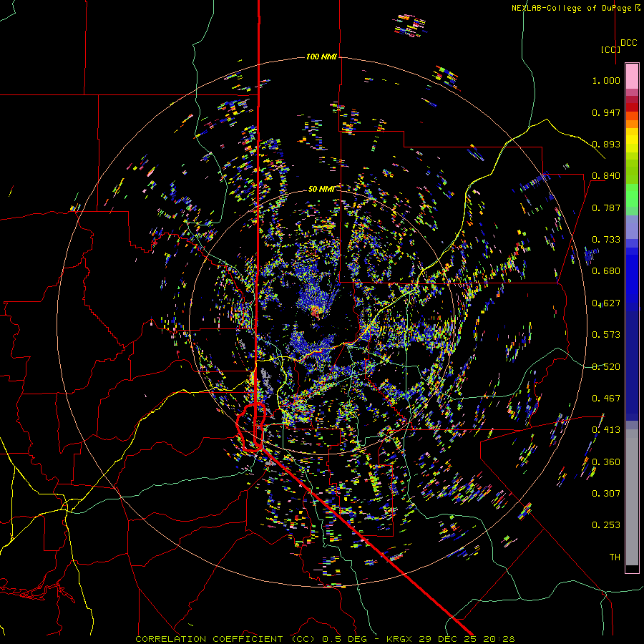Click the 1.000 value on color scale
This screenshot has width=644, height=644.
coord(606,80)
